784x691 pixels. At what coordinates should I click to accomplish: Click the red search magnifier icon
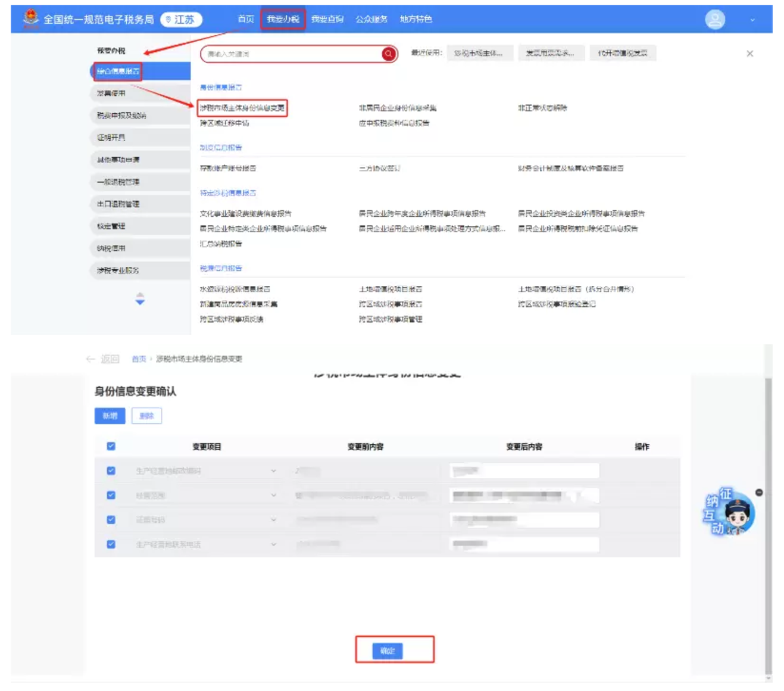[389, 54]
